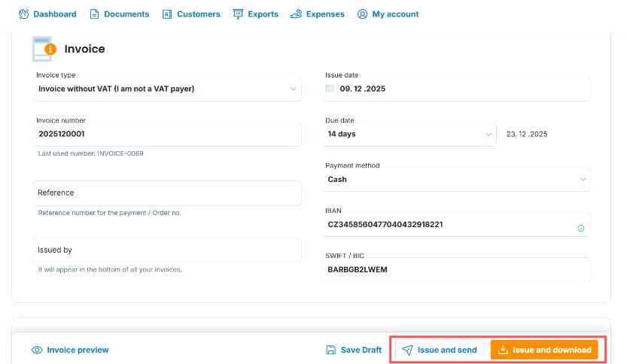Viewport: 627px width, 364px height.
Task: Click the SWIFT / BIC field
Action: [x=456, y=270]
